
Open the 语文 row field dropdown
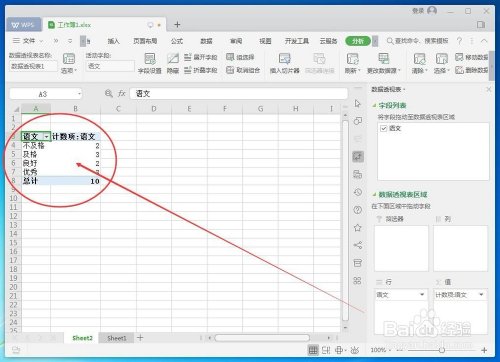422,295
